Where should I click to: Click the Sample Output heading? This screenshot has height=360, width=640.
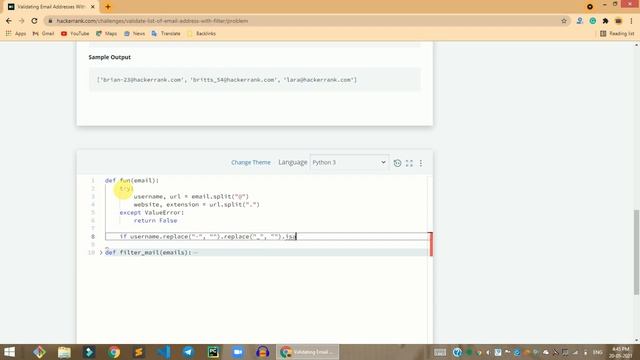tap(109, 57)
